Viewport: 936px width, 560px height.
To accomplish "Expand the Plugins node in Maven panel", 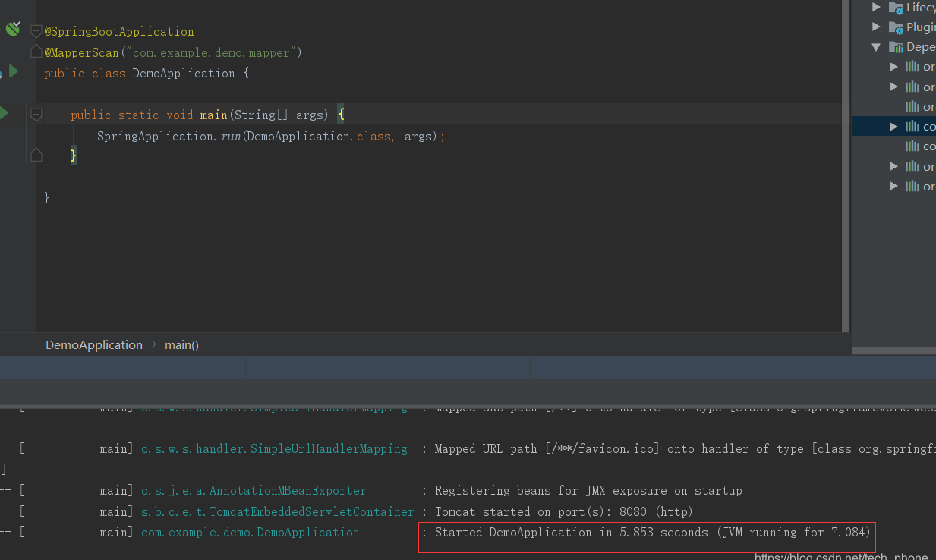I will (x=877, y=27).
